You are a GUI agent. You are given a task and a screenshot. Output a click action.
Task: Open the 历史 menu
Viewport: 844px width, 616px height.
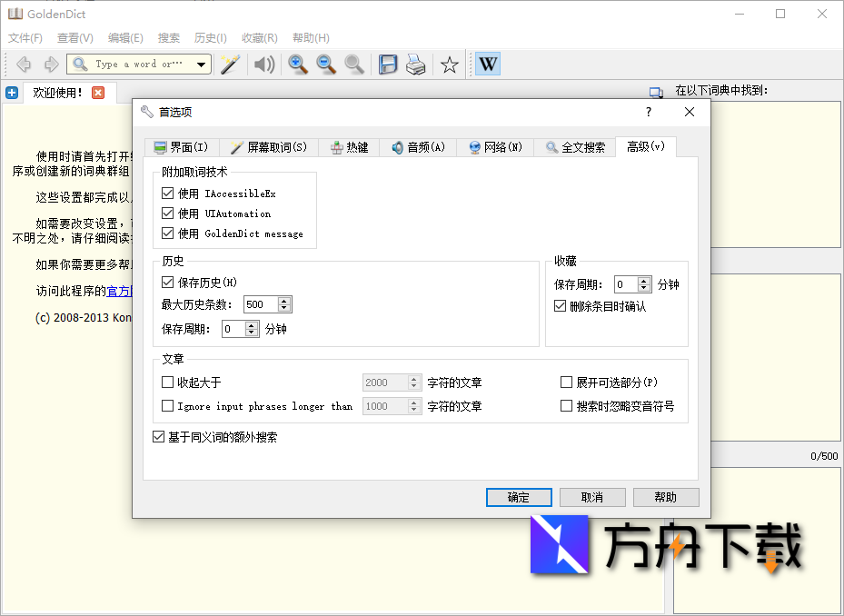pyautogui.click(x=209, y=37)
